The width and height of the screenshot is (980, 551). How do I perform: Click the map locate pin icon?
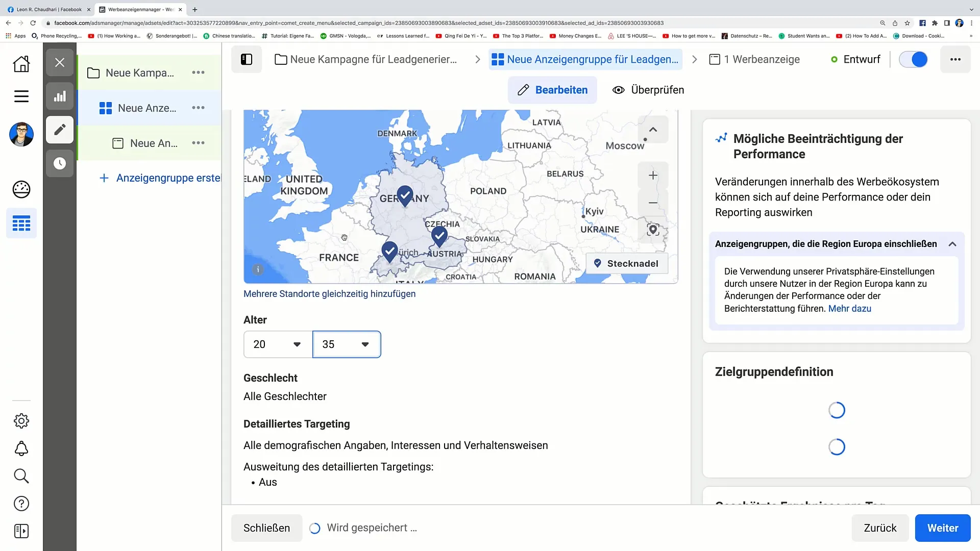tap(653, 230)
